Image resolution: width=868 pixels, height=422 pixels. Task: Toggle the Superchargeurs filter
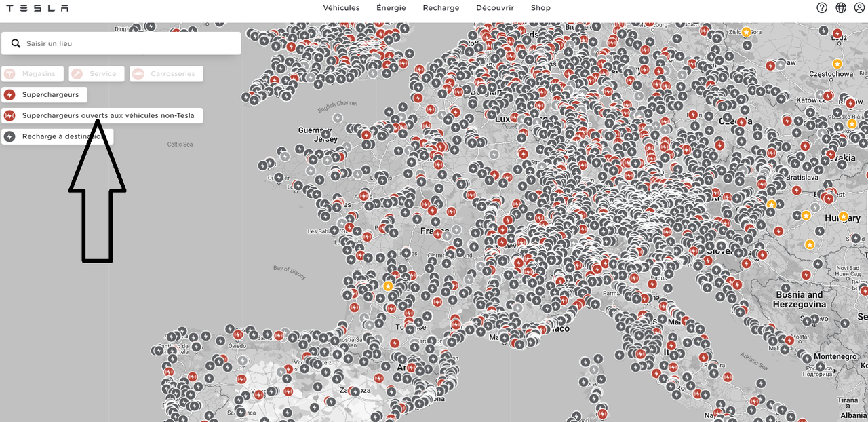44,94
